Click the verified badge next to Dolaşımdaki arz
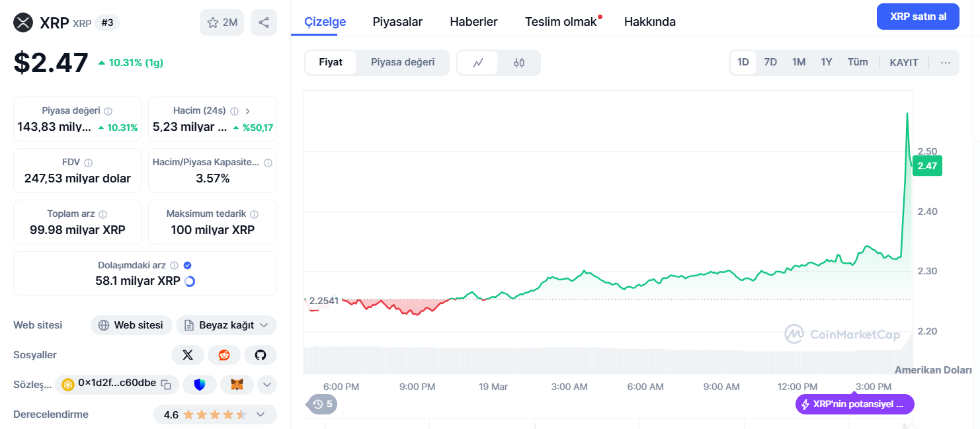Viewport: 980px width, 429px height. point(188,265)
